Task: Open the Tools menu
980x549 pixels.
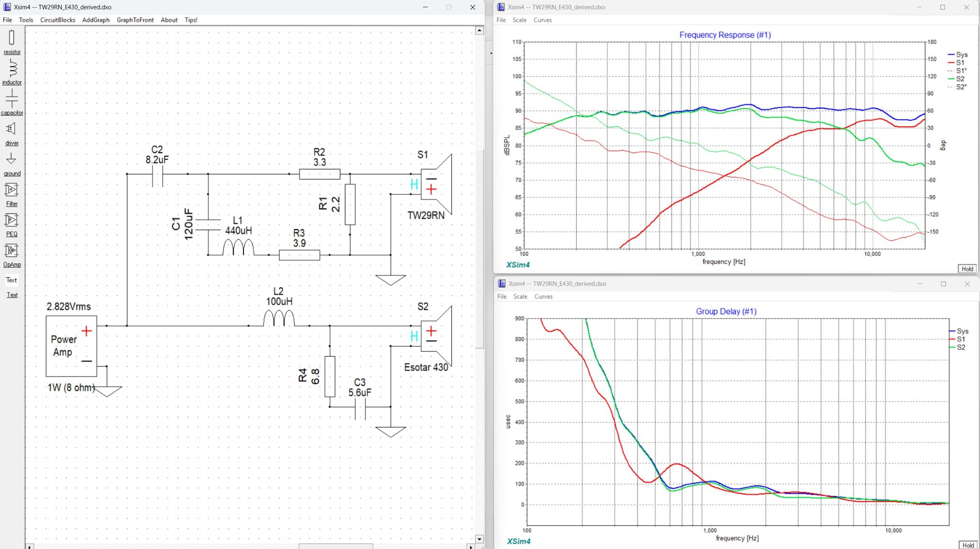Action: pos(26,20)
